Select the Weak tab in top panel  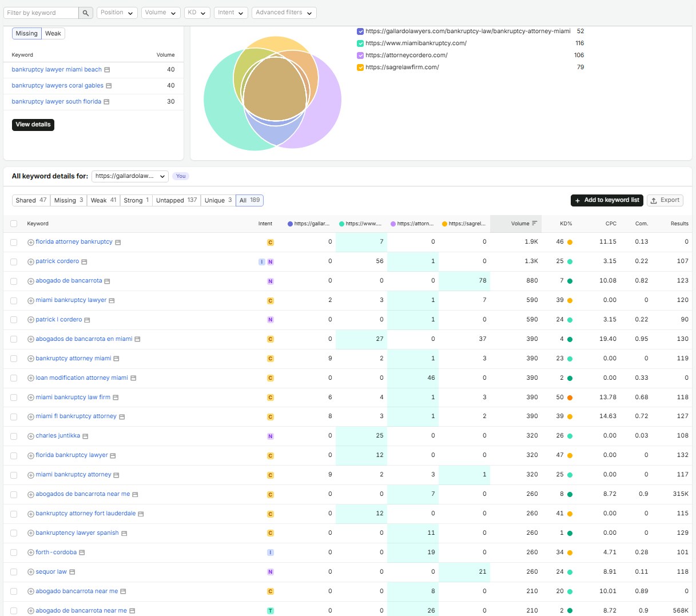tap(53, 34)
